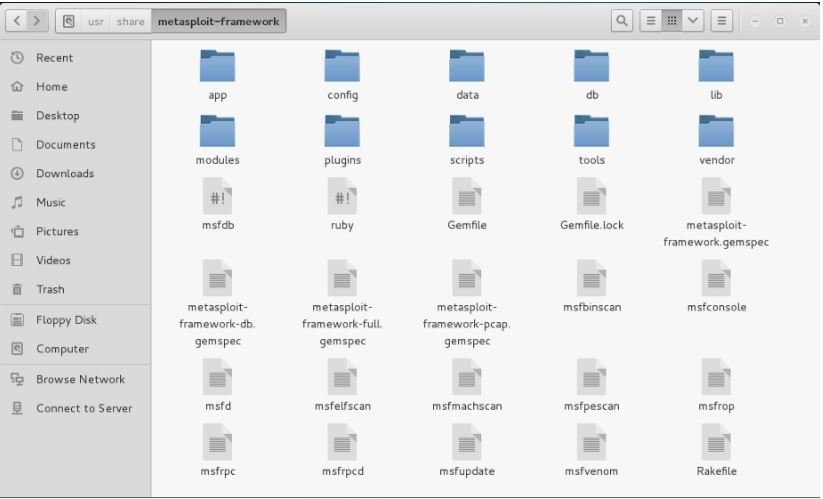
Task: Switch to list view
Action: (x=650, y=21)
